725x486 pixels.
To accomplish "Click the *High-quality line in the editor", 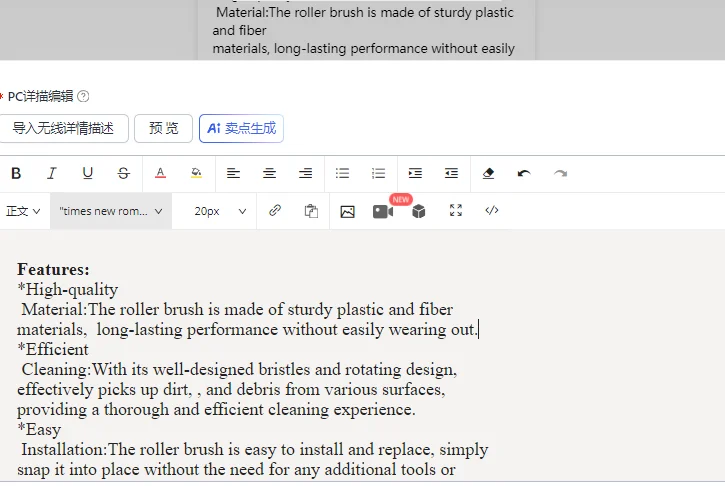I will tap(68, 290).
